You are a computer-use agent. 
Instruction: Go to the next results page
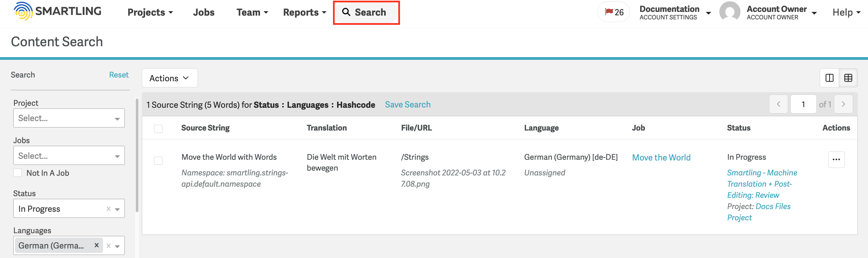844,104
